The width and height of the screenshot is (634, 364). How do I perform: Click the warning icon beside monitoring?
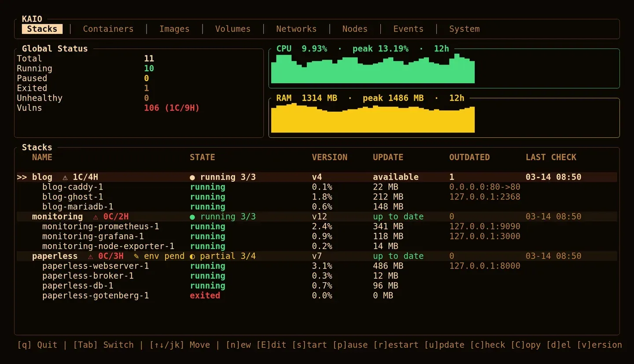pyautogui.click(x=96, y=217)
